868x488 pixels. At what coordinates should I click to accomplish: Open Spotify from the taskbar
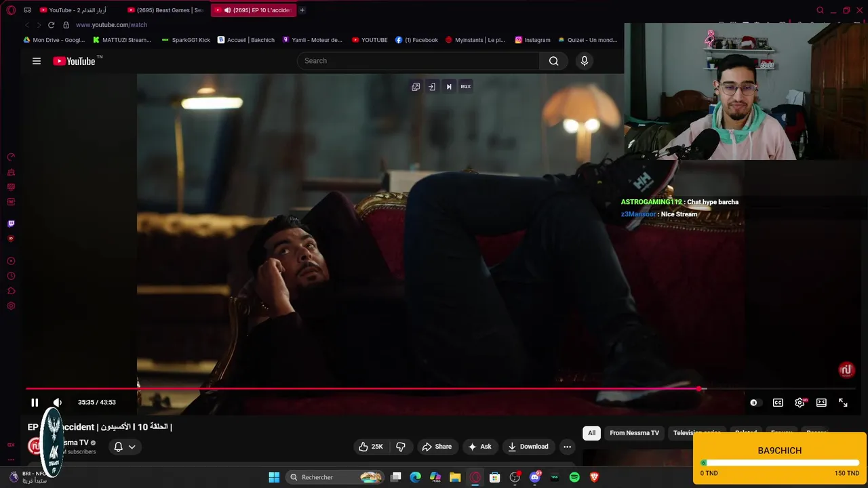click(x=574, y=477)
